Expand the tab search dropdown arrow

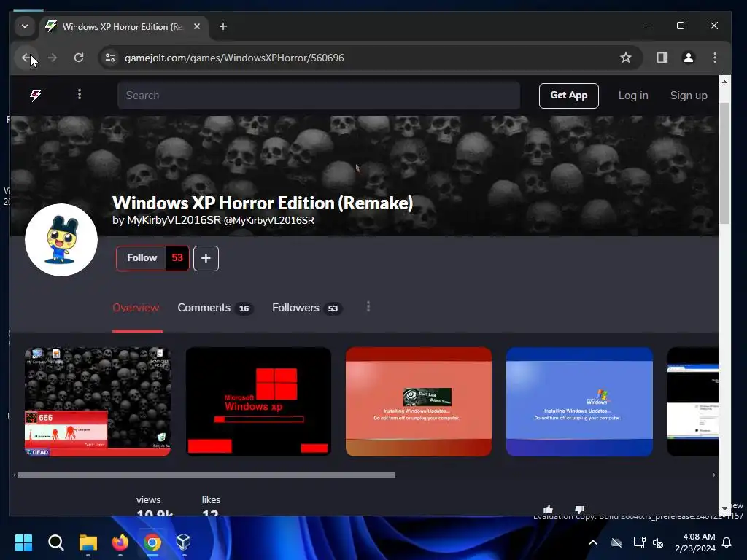pyautogui.click(x=25, y=26)
